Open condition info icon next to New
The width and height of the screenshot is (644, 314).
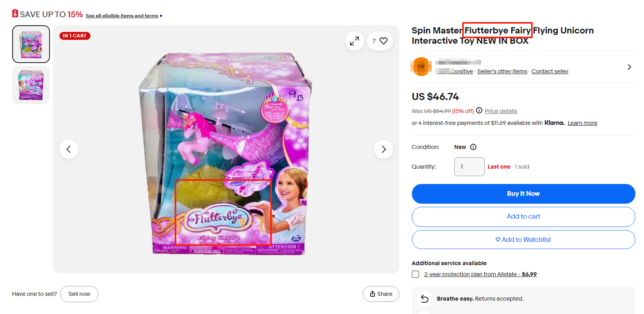(x=473, y=147)
